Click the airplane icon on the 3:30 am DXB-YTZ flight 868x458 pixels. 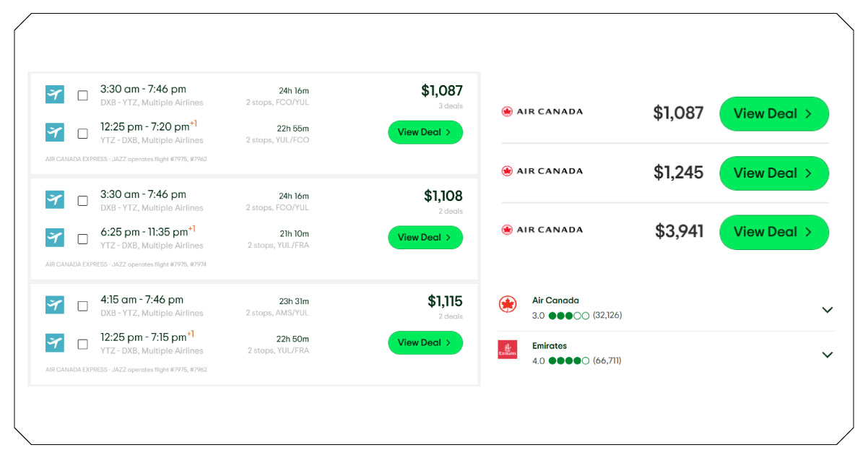(54, 94)
